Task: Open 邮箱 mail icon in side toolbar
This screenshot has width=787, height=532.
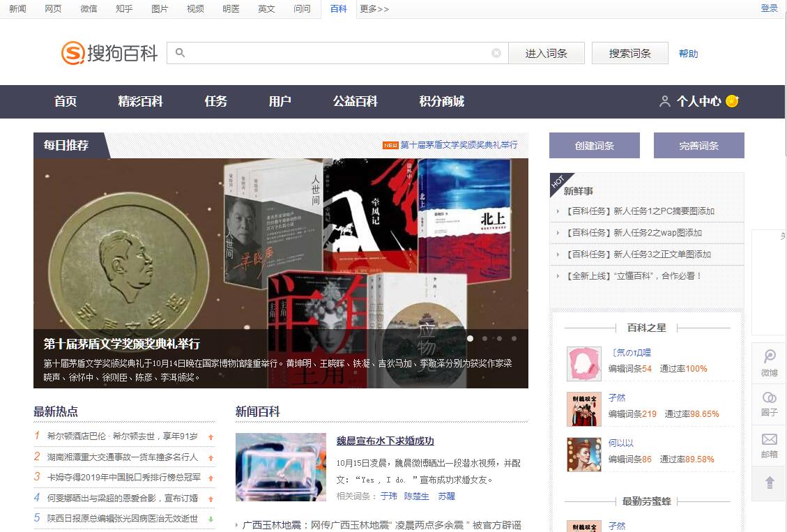Action: pos(769,445)
